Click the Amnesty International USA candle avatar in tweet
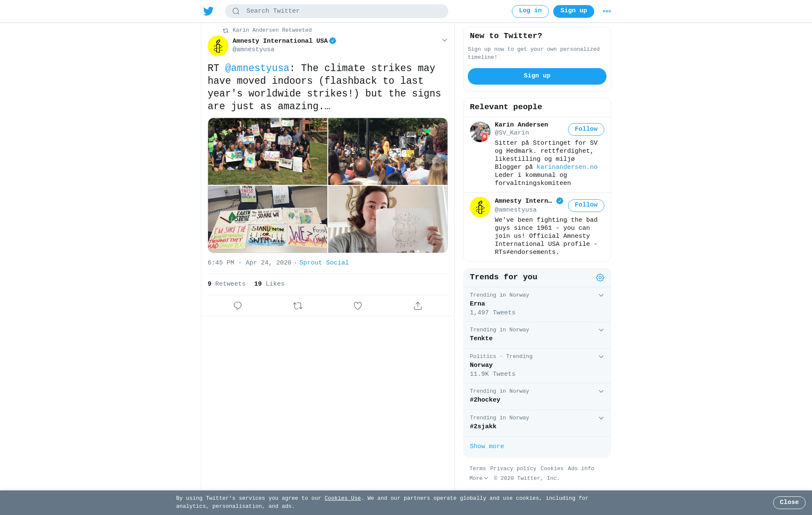This screenshot has width=812, height=515. (x=218, y=46)
